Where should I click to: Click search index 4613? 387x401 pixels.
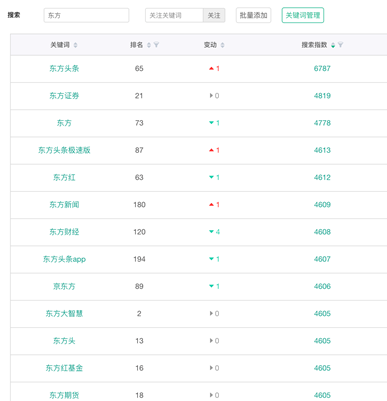point(322,150)
